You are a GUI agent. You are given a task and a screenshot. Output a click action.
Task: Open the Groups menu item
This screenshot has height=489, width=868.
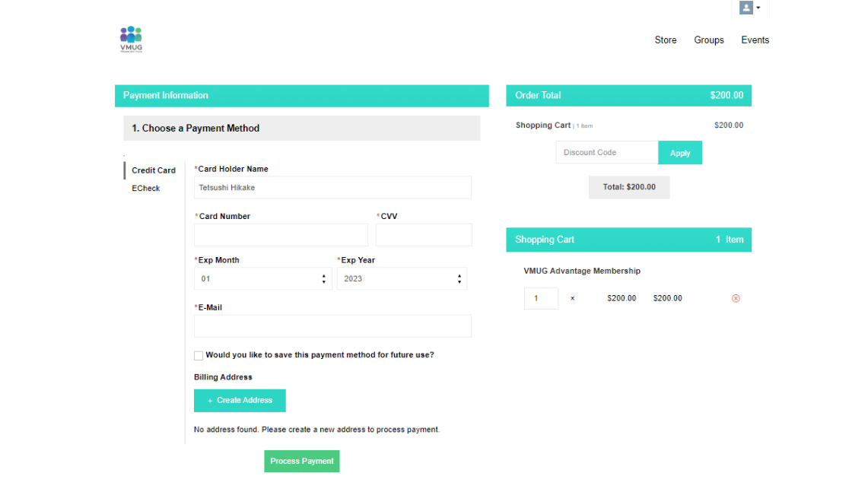pyautogui.click(x=708, y=40)
